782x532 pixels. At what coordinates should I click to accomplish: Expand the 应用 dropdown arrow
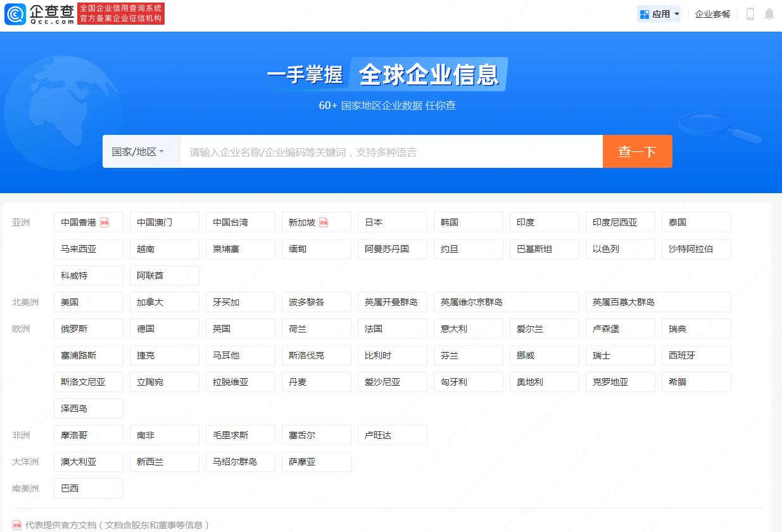(677, 14)
